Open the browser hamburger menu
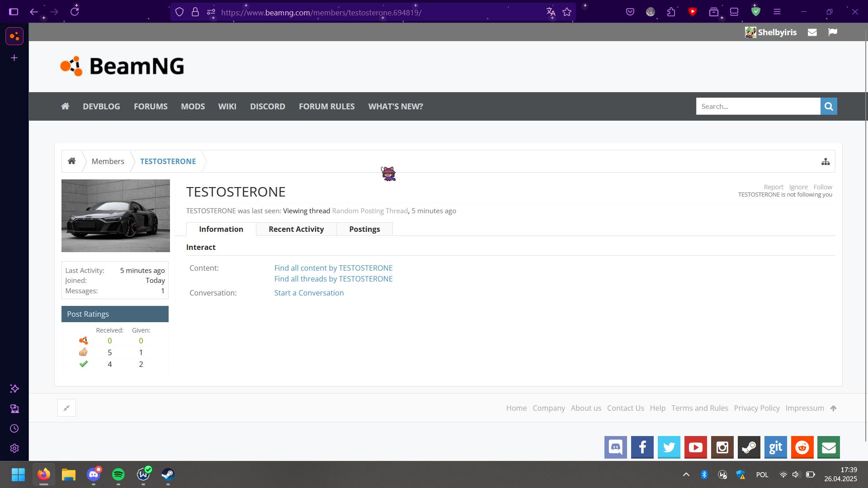This screenshot has height=488, width=868. [x=777, y=12]
